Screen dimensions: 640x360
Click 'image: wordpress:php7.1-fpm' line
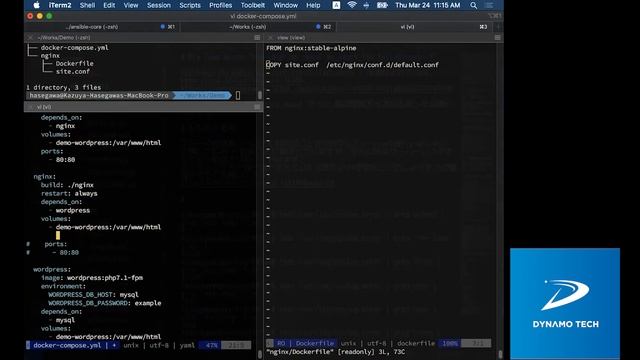coord(92,278)
